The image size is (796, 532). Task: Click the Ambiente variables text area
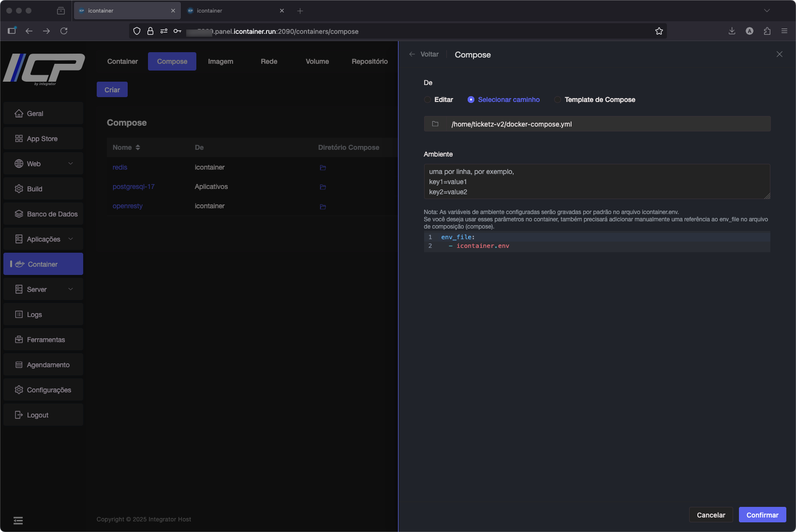(x=597, y=182)
